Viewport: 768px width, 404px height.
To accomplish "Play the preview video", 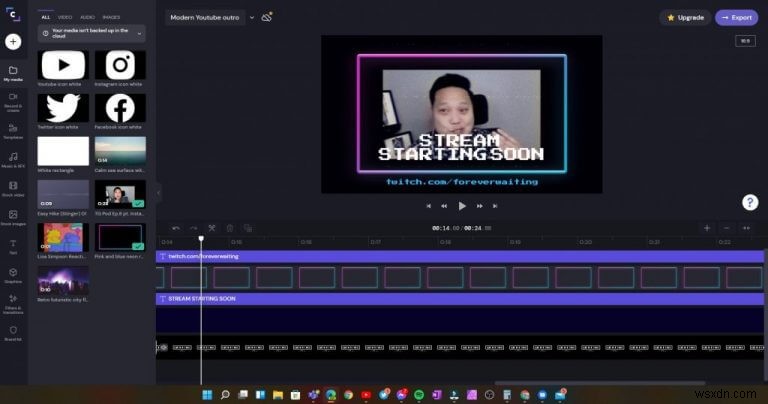I will pos(462,206).
